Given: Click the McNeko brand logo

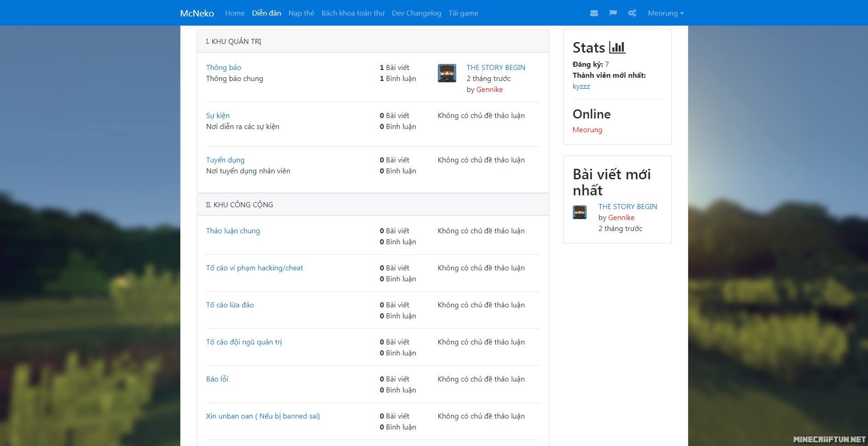Looking at the screenshot, I should [197, 13].
